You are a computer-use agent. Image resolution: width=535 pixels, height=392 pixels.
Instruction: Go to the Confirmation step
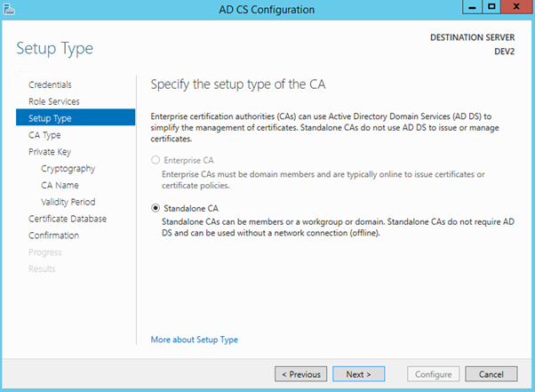tap(53, 236)
